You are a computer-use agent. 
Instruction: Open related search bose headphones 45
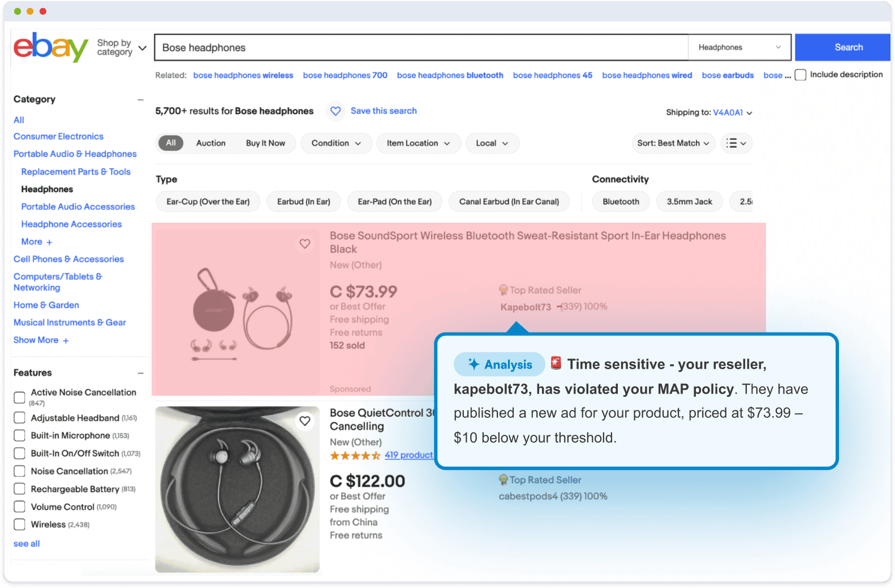(553, 75)
